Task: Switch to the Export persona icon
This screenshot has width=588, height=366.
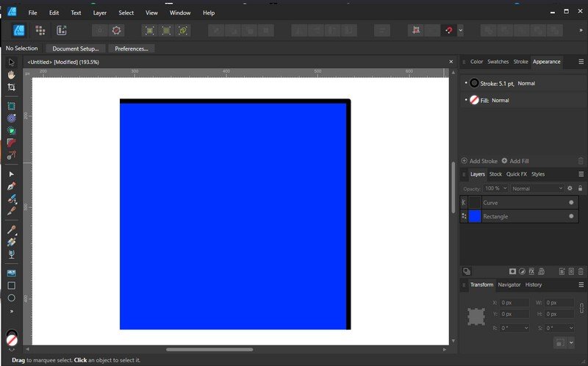Action: pyautogui.click(x=61, y=30)
